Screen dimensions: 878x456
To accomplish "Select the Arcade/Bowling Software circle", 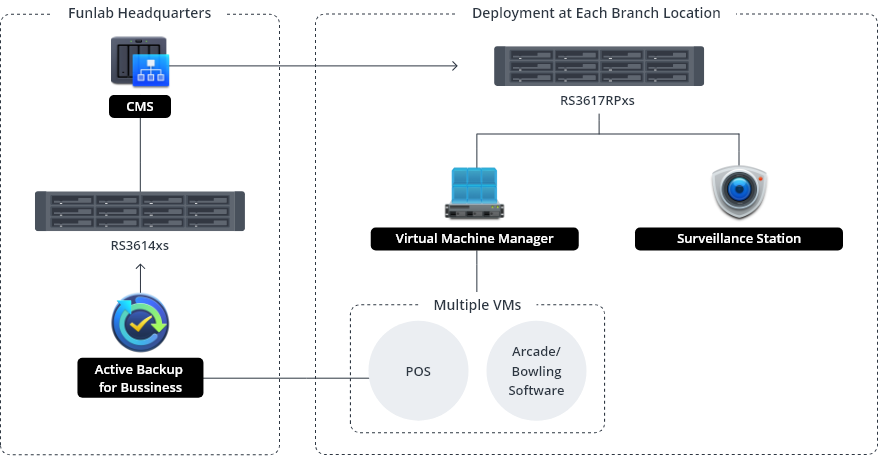I will point(536,371).
